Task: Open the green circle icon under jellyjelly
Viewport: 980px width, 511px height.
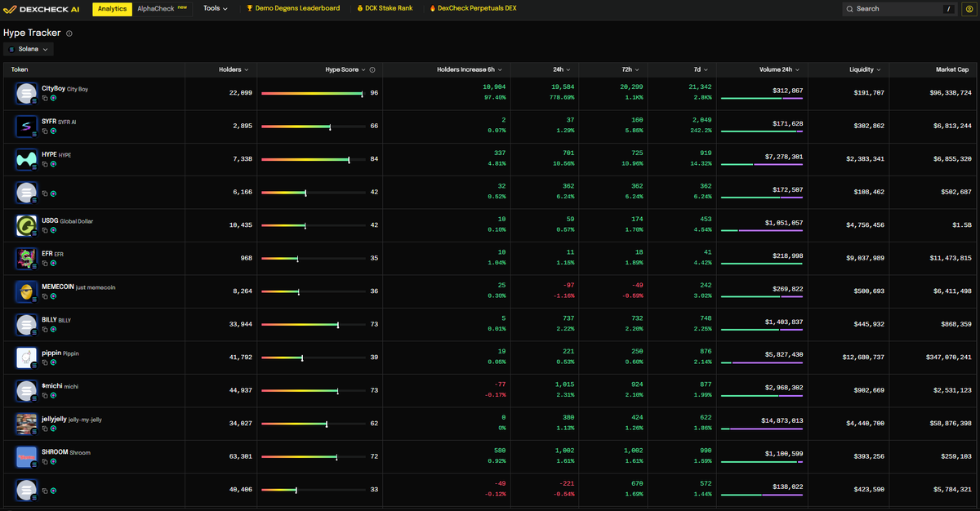Action: click(x=54, y=428)
